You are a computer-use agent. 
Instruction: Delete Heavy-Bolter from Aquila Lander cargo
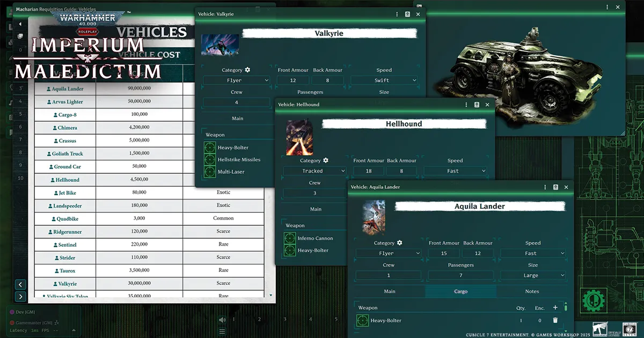pyautogui.click(x=555, y=320)
